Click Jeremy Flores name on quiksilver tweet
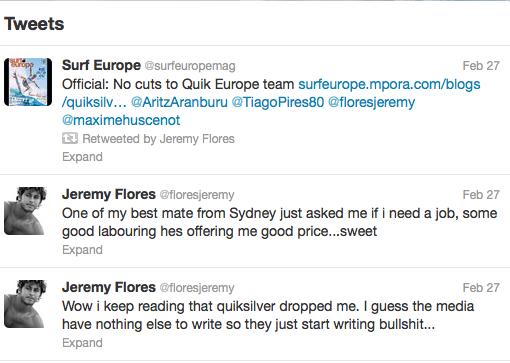 coord(109,287)
